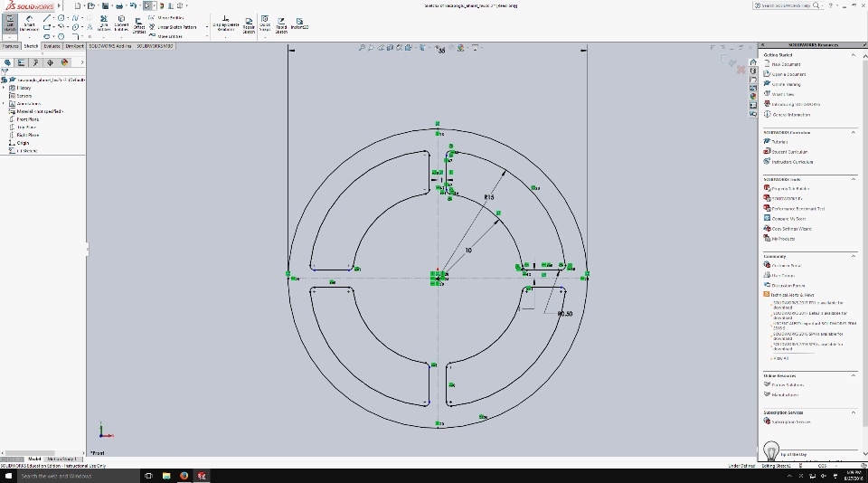Click File Explorer icon on taskbar
The height and width of the screenshot is (483, 868).
[x=166, y=476]
